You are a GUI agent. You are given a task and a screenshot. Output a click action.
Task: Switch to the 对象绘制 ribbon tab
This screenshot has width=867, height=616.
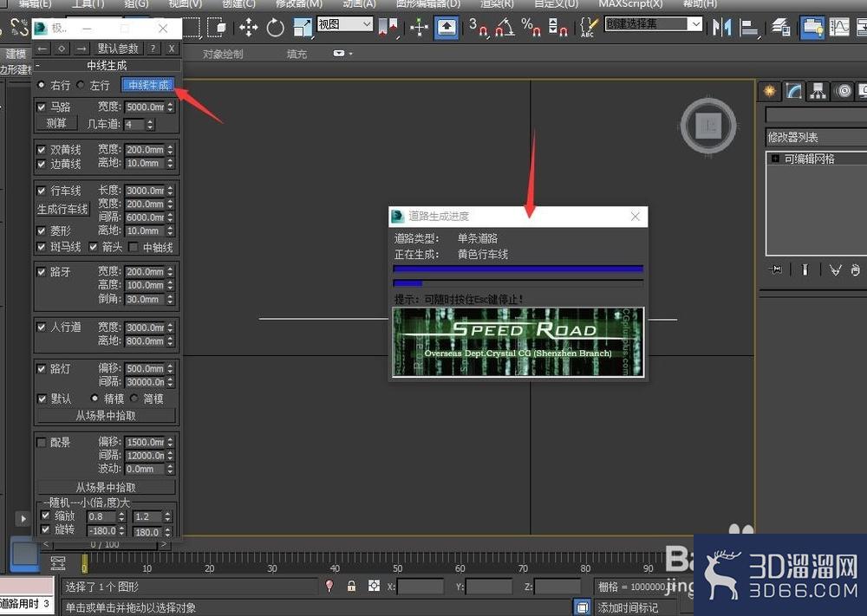(223, 54)
